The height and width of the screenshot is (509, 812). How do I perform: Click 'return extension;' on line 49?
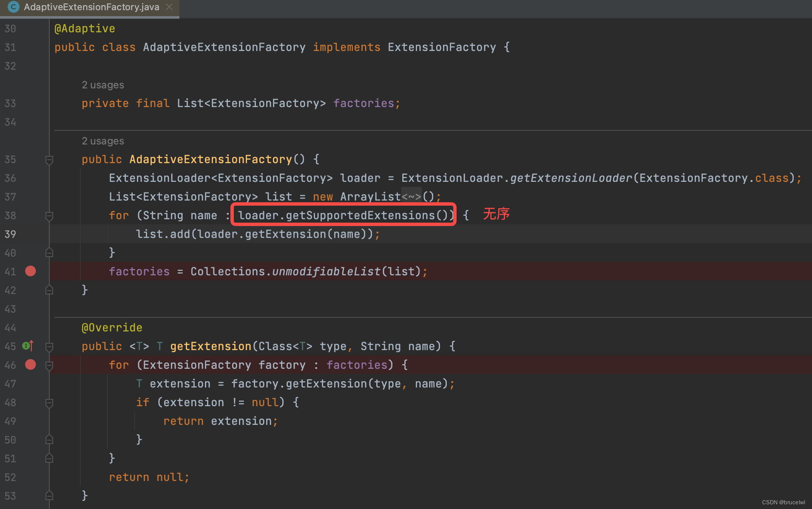coord(221,421)
